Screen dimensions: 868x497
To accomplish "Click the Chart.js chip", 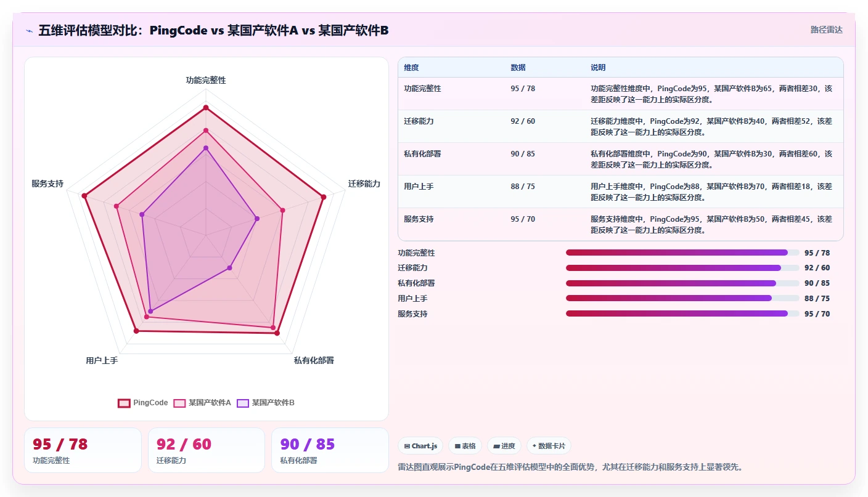I will coord(420,446).
